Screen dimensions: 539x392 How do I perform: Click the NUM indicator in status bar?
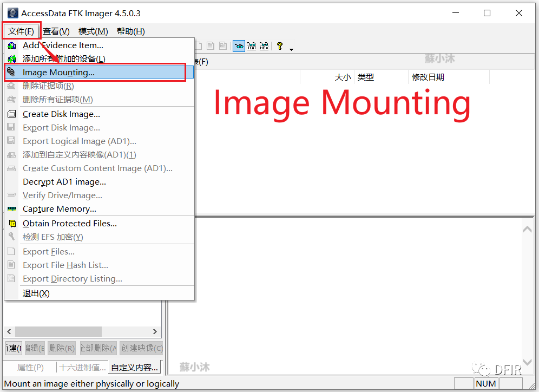pyautogui.click(x=486, y=383)
